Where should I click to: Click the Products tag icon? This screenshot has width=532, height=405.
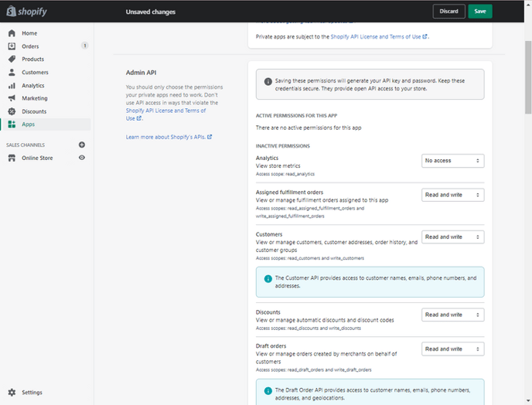[12, 59]
